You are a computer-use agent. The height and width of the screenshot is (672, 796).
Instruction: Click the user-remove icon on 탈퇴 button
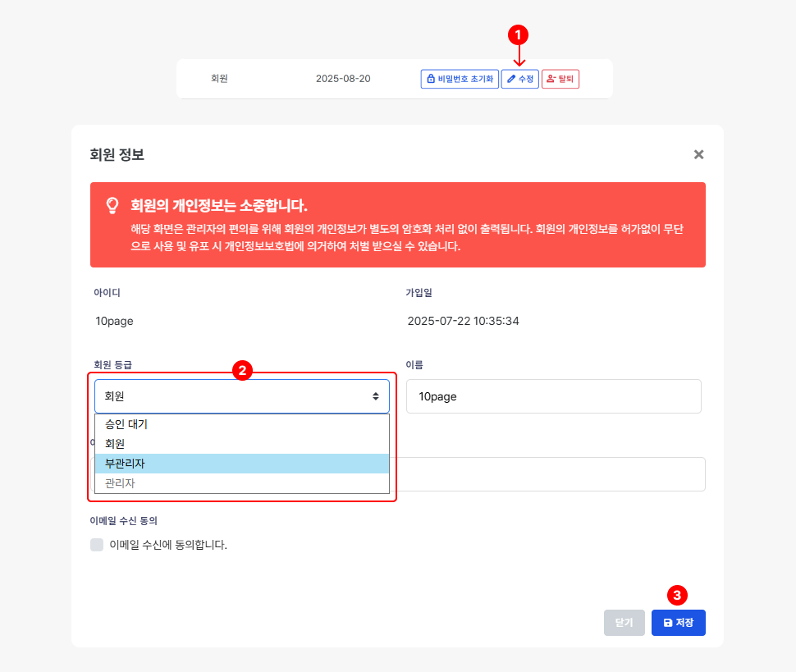click(x=551, y=79)
